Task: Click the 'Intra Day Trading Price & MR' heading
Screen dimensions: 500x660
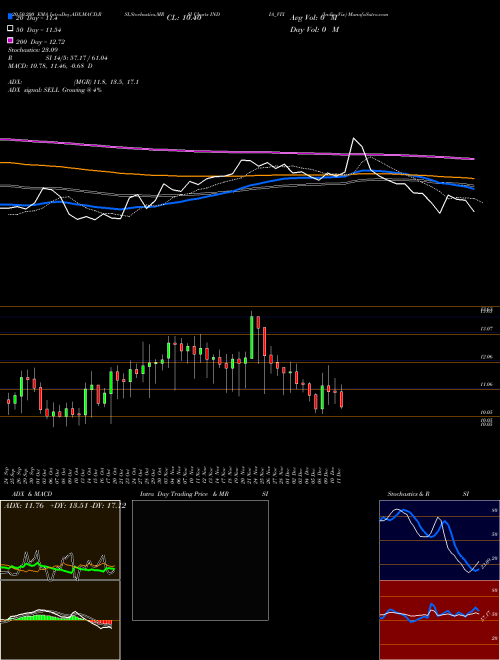Action: point(184,494)
